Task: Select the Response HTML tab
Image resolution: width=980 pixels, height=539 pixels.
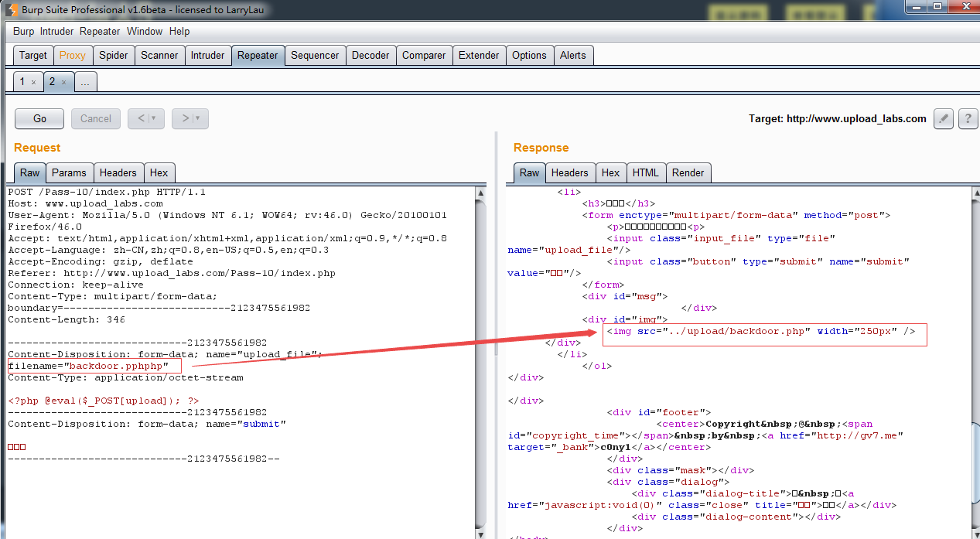Action: point(646,172)
